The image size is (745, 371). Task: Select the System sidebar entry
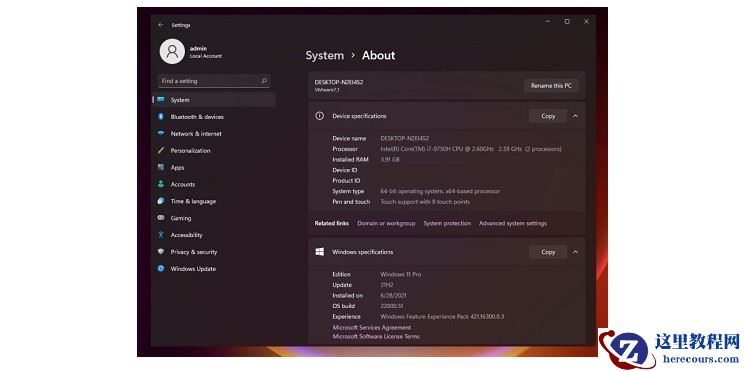point(214,100)
